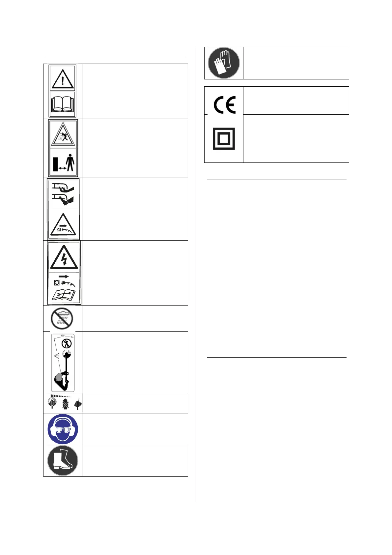This screenshot has height=555, width=392.
Task: Click the double insulation square symbol
Action: 224,138
